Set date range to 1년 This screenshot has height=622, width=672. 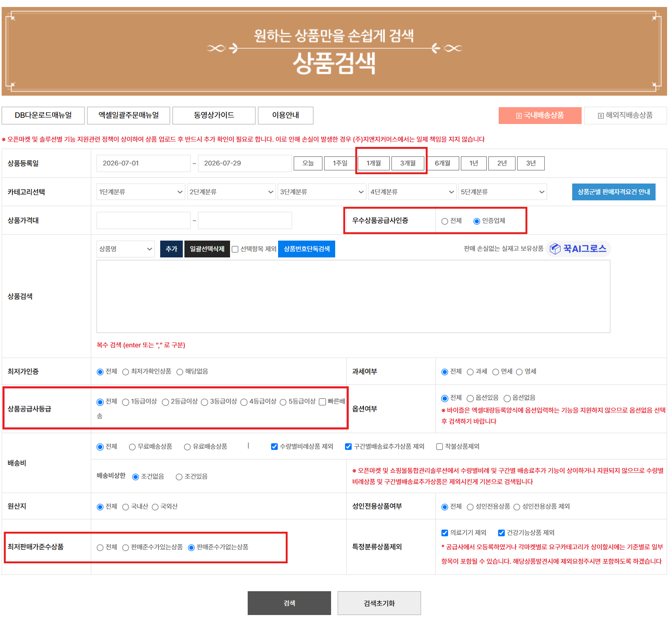coord(474,163)
